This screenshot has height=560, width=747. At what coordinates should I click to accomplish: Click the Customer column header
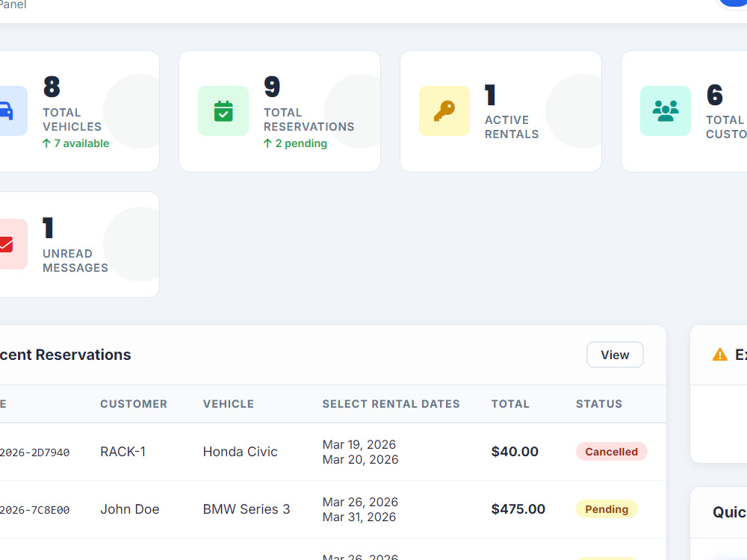point(134,404)
